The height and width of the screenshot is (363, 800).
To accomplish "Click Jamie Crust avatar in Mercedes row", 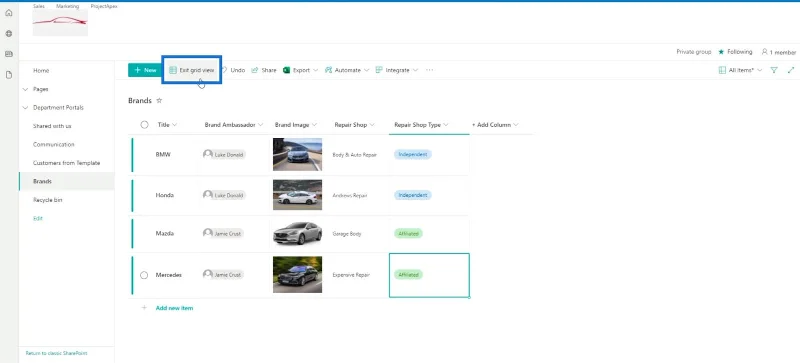I will click(208, 275).
